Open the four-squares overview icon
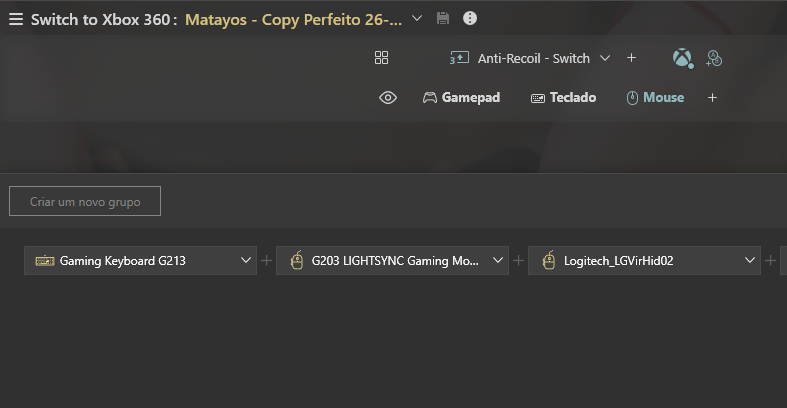 (x=381, y=58)
